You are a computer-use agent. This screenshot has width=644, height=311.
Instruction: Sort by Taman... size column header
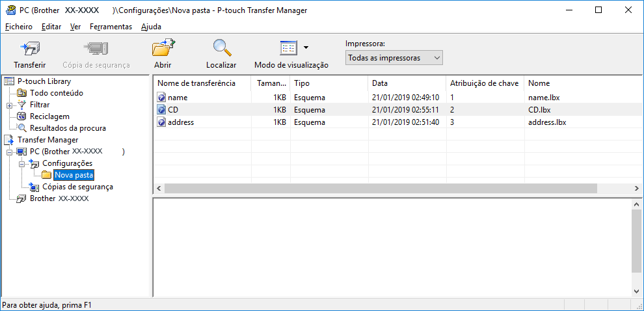tap(270, 83)
